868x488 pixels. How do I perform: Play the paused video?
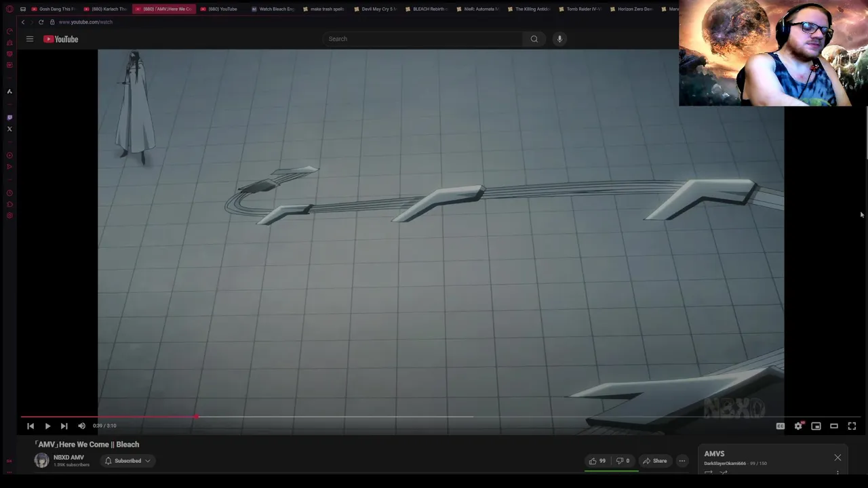tap(47, 426)
